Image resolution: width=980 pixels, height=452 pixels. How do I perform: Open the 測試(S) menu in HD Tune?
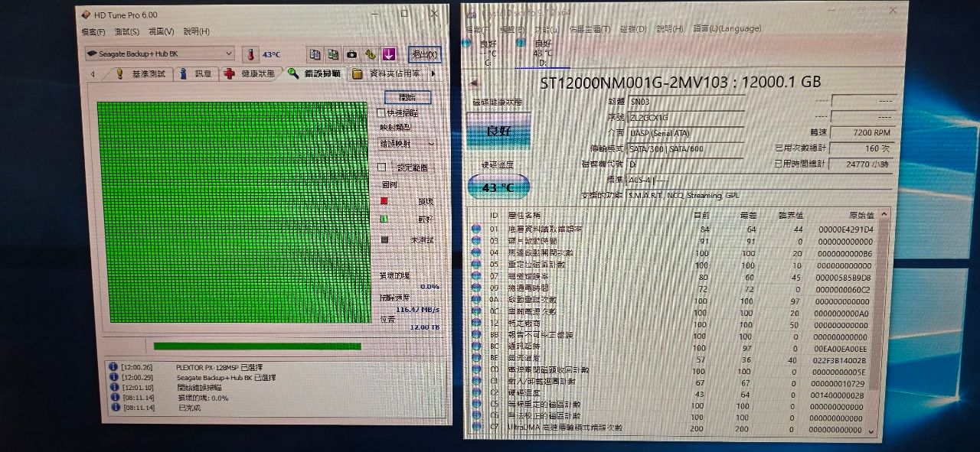(126, 32)
